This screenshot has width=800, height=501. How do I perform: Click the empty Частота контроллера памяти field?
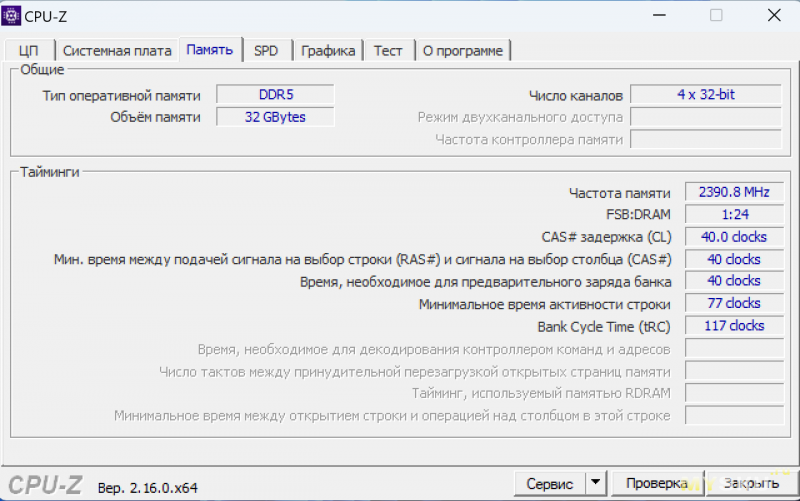pyautogui.click(x=706, y=139)
